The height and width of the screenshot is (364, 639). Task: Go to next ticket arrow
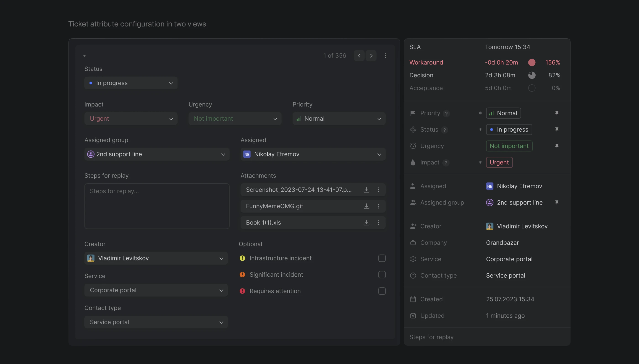371,55
